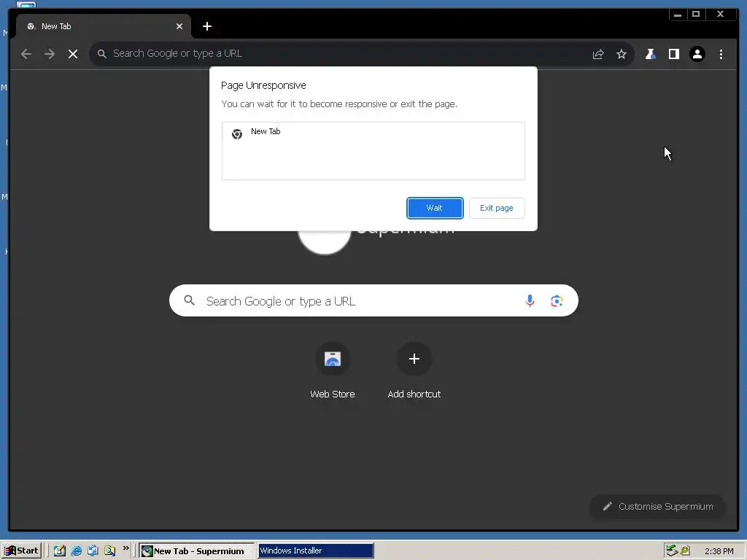
Task: Expand hidden quick launch items chevron
Action: 125,548
